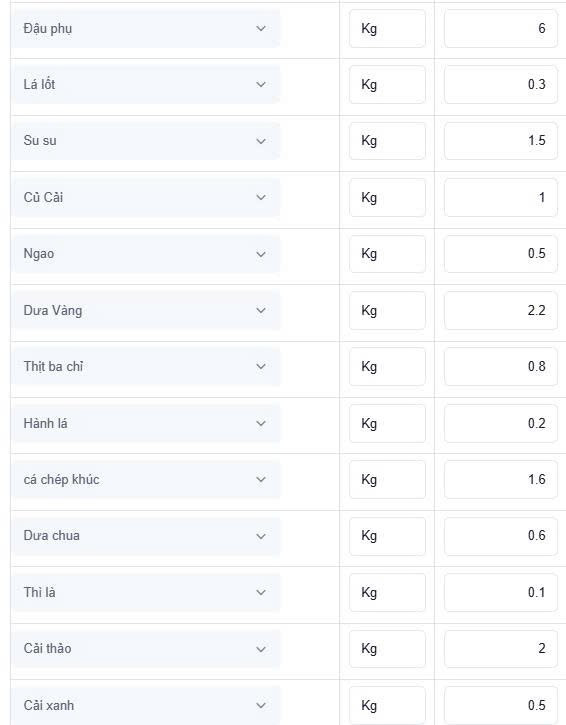Image resolution: width=566 pixels, height=725 pixels.
Task: Select the Kg unit field for Lá lốt
Action: tap(388, 85)
